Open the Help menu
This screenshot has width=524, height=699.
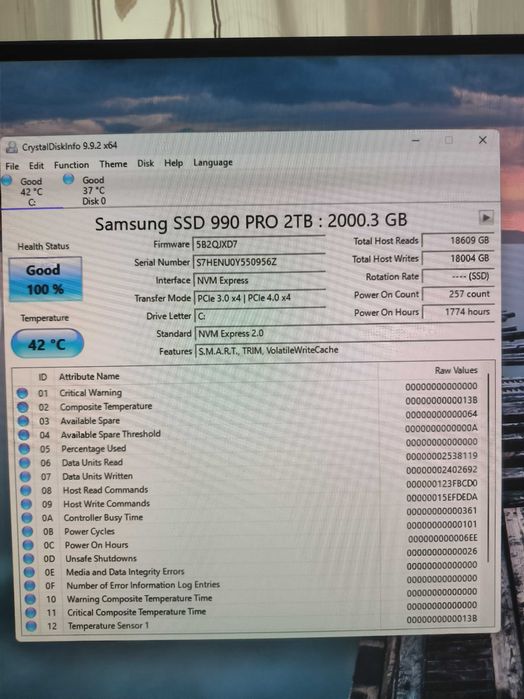point(173,163)
